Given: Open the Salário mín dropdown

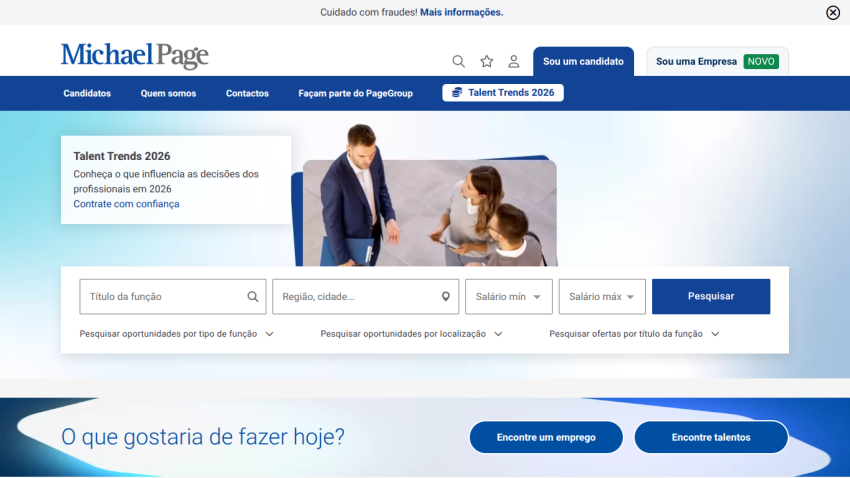Looking at the screenshot, I should tap(509, 296).
